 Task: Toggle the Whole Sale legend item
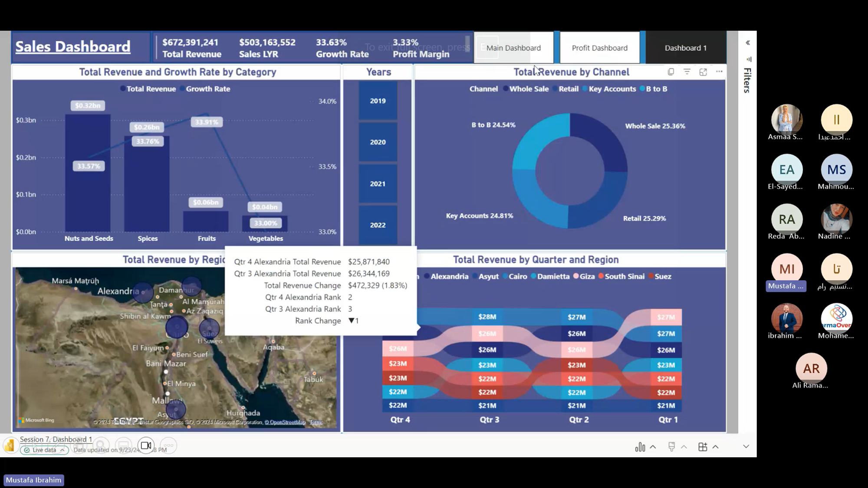point(526,89)
